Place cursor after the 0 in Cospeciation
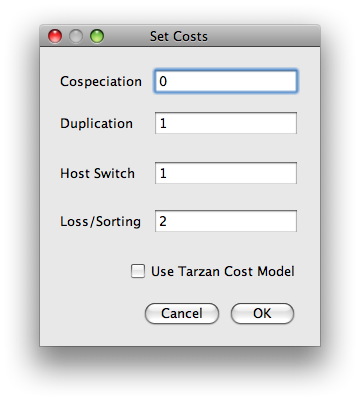This screenshot has height=401, width=360. pyautogui.click(x=168, y=81)
